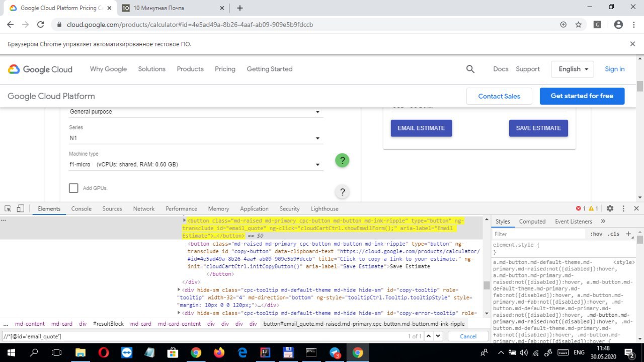Click Contact Sales button
Viewport: 644px width, 362px height.
499,96
